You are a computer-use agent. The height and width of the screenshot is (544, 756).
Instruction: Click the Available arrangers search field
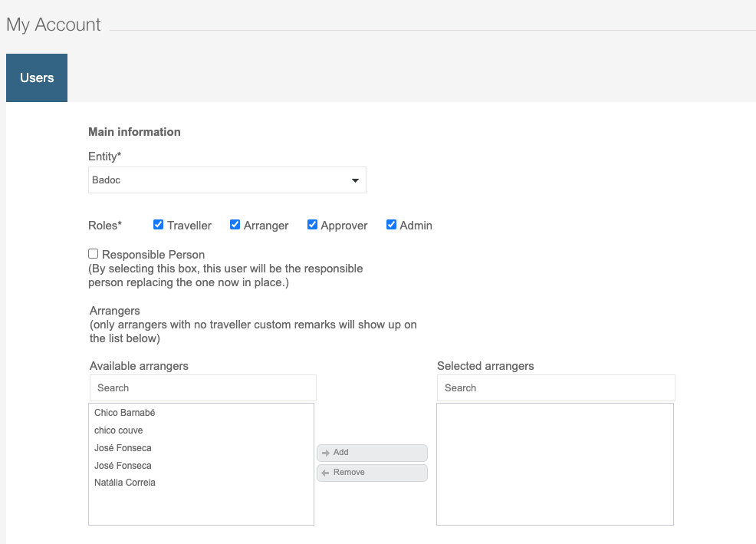point(202,387)
